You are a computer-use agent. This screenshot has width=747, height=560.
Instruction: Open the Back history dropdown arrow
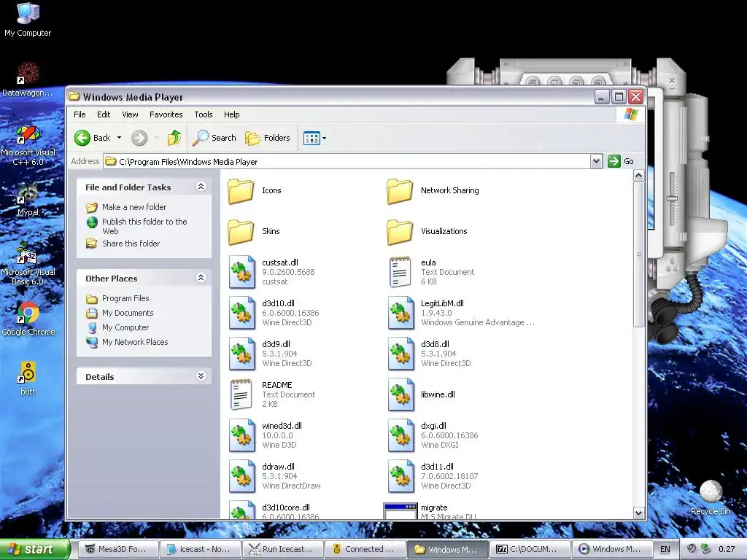pyautogui.click(x=119, y=138)
